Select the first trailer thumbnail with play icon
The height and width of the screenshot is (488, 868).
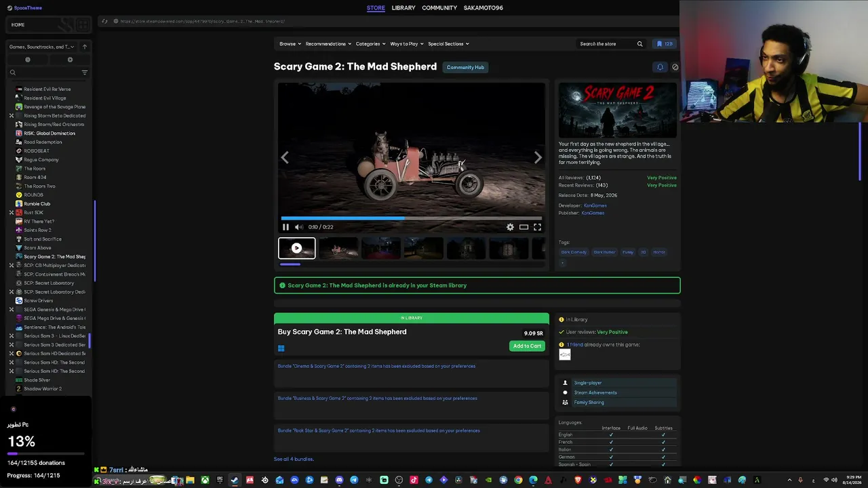click(297, 248)
